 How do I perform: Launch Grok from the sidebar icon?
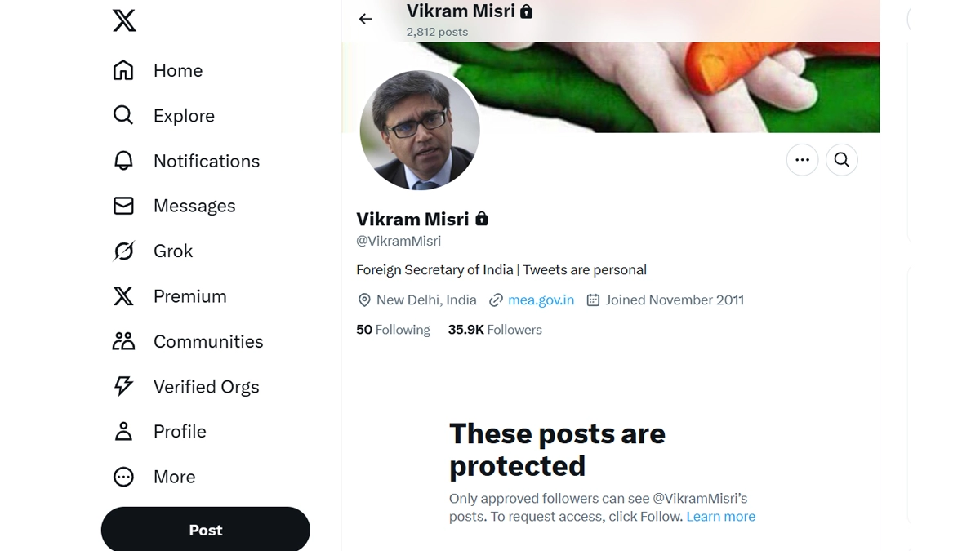point(123,251)
